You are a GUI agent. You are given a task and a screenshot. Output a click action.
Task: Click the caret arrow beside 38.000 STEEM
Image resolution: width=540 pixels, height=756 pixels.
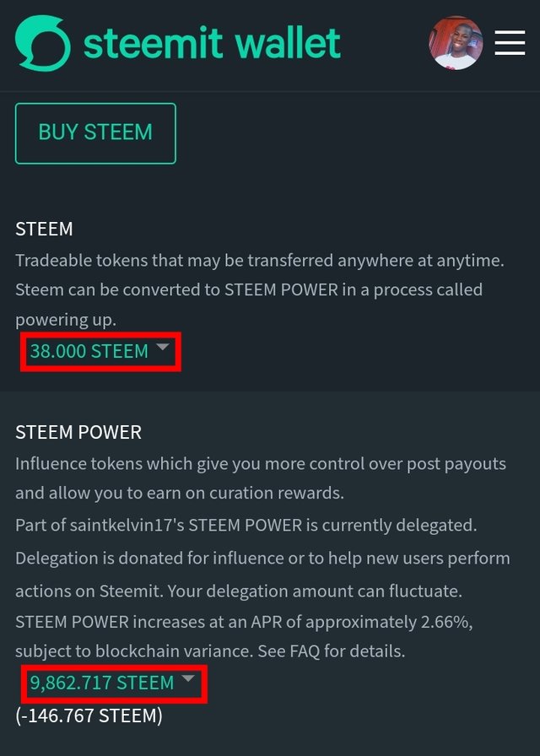[163, 347]
